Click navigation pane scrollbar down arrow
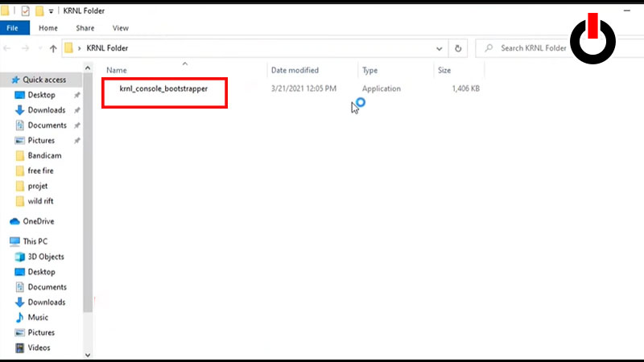644x362 pixels. point(88,355)
